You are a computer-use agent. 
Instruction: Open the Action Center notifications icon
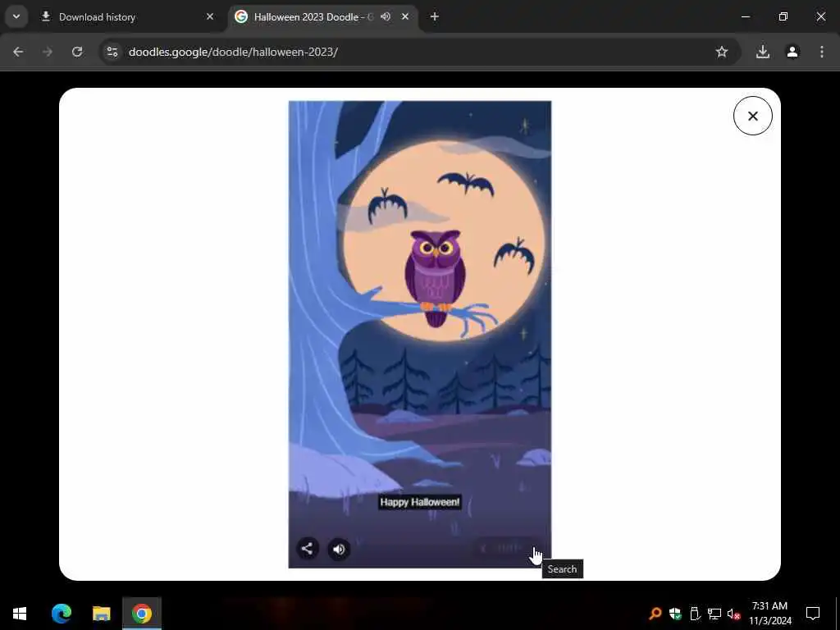[813, 614]
